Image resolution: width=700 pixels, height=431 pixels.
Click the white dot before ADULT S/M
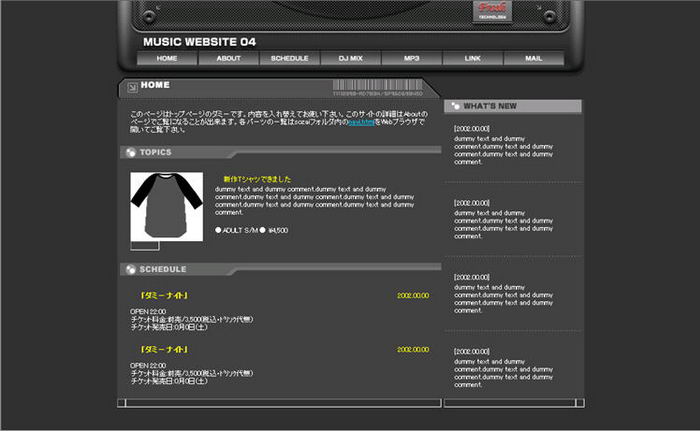pos(218,230)
